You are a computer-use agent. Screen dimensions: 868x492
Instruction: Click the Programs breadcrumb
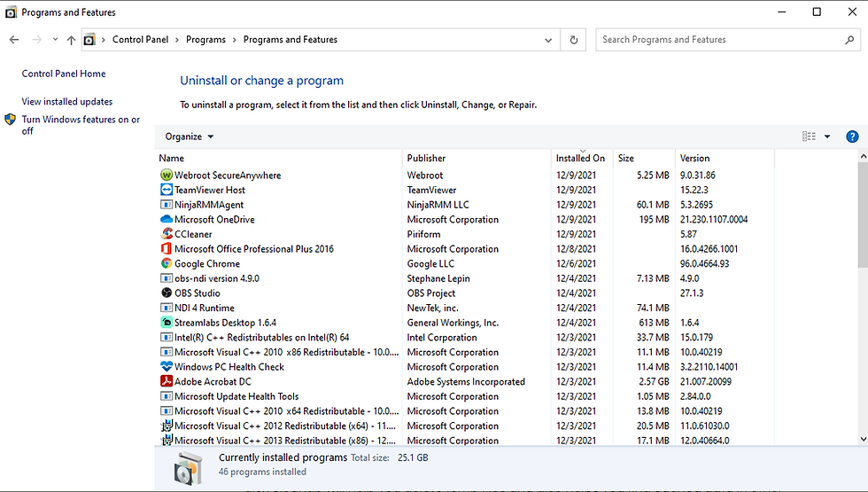(x=205, y=39)
